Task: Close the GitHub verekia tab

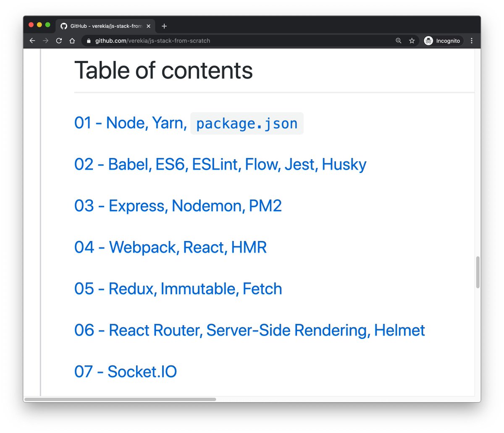Action: (148, 26)
